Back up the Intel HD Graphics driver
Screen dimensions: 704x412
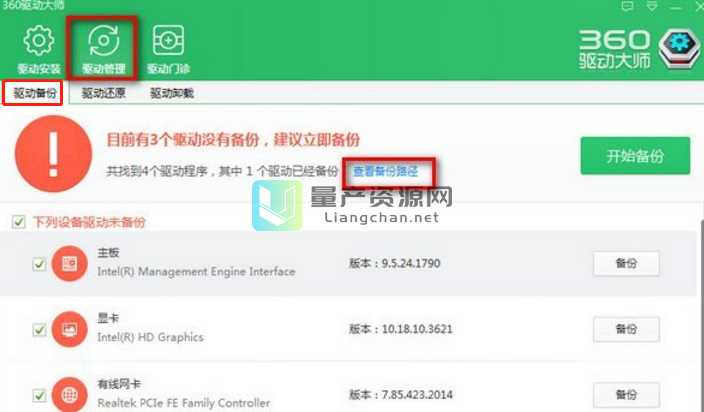point(626,329)
